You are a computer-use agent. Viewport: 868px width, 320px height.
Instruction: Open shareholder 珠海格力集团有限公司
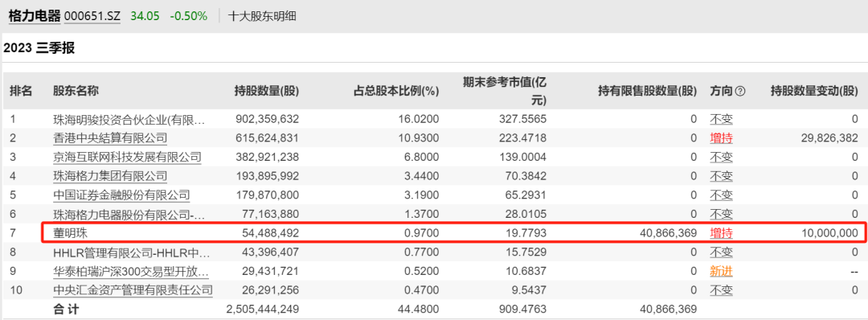pos(110,176)
